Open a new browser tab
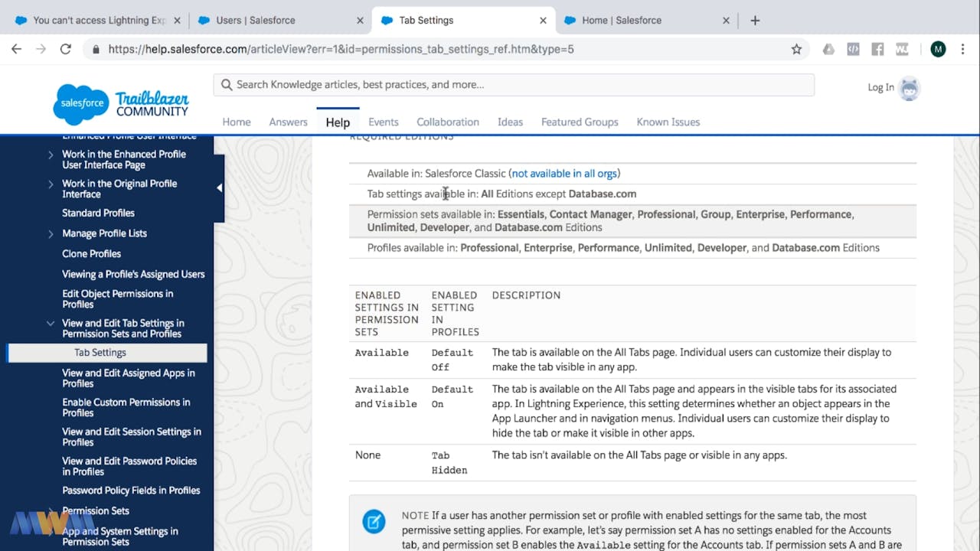 coord(755,21)
